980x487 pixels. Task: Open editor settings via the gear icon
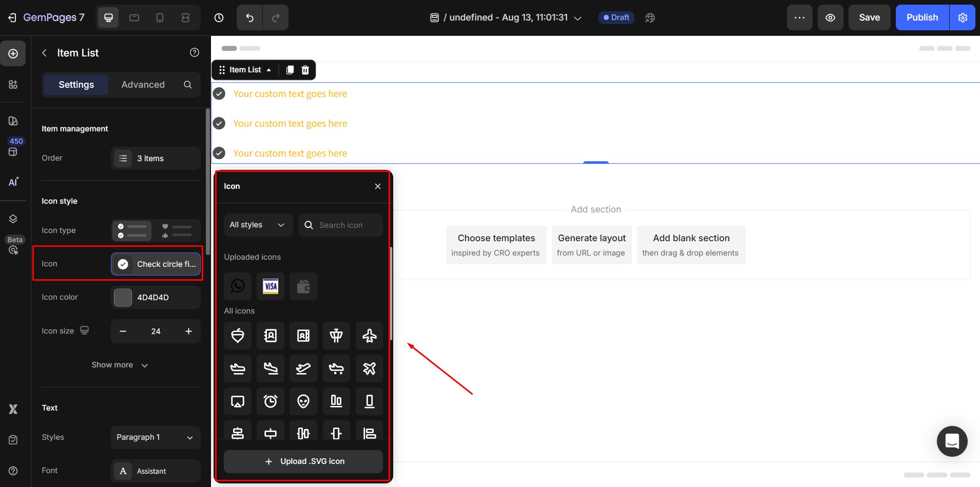tap(963, 17)
